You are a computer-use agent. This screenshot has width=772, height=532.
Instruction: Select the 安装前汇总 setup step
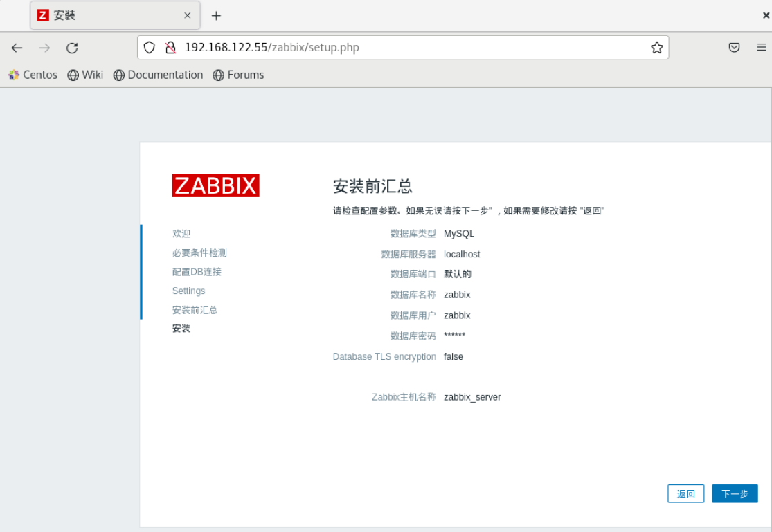pyautogui.click(x=195, y=310)
